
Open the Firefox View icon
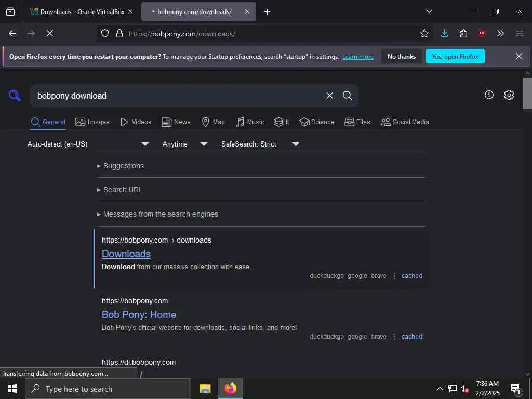click(x=10, y=11)
